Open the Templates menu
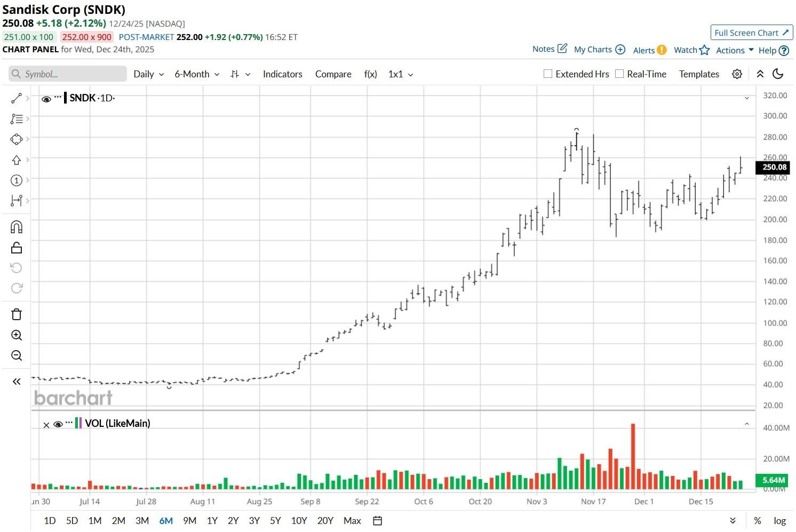Screen dimensions: 796x532 699,74
